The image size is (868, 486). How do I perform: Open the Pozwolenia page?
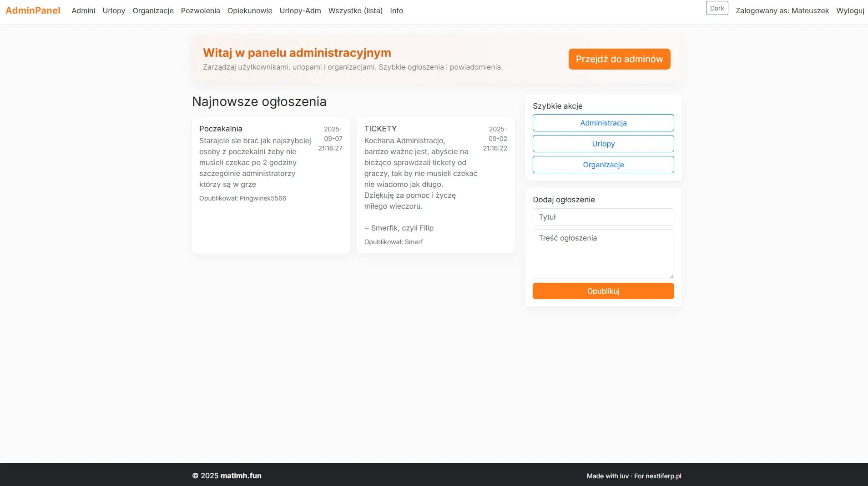200,10
